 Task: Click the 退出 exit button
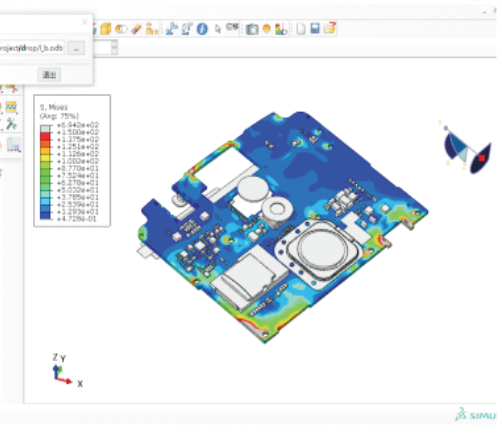coord(49,75)
